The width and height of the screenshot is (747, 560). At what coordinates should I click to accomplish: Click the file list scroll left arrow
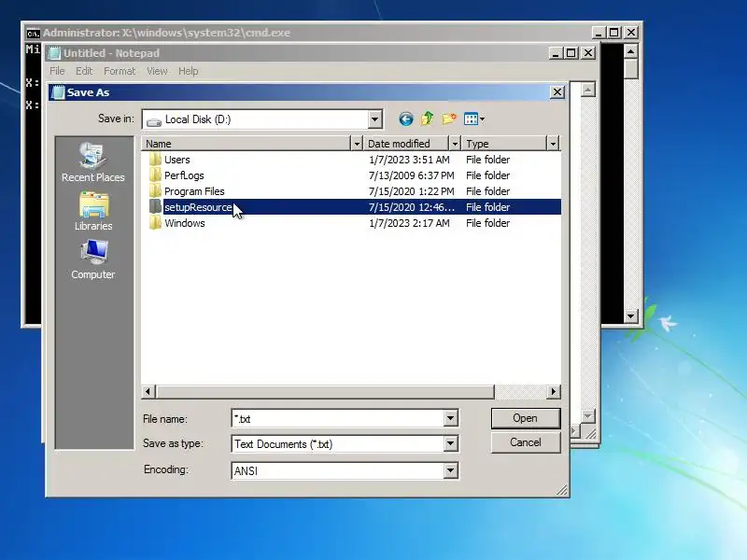coord(148,391)
